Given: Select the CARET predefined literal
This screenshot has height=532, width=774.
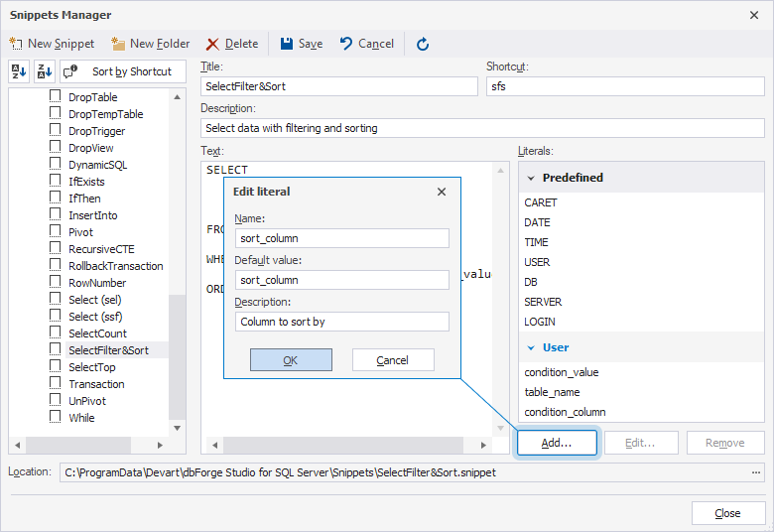Looking at the screenshot, I should pos(541,202).
